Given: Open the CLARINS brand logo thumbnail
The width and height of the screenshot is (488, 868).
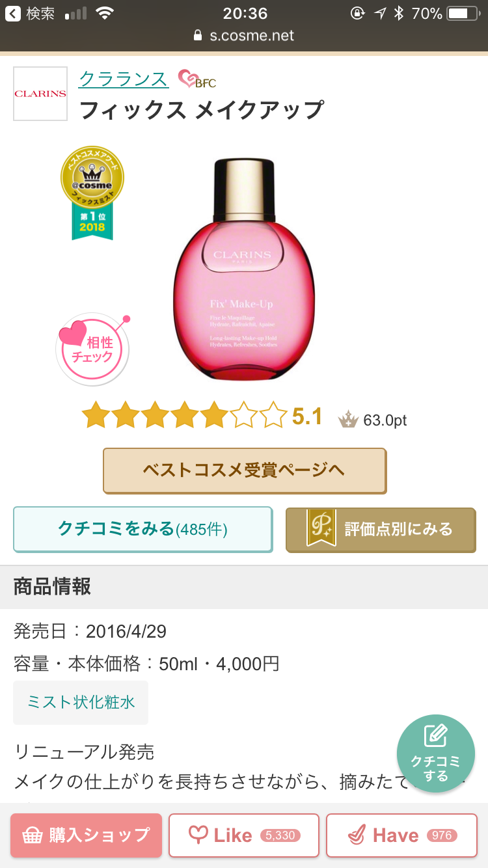Looking at the screenshot, I should [x=40, y=94].
